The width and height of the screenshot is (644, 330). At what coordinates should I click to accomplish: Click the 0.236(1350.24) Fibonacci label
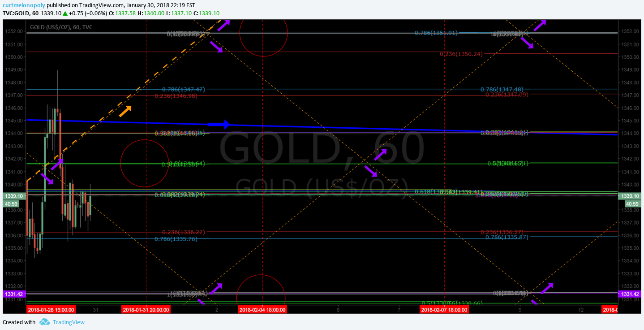(x=461, y=54)
